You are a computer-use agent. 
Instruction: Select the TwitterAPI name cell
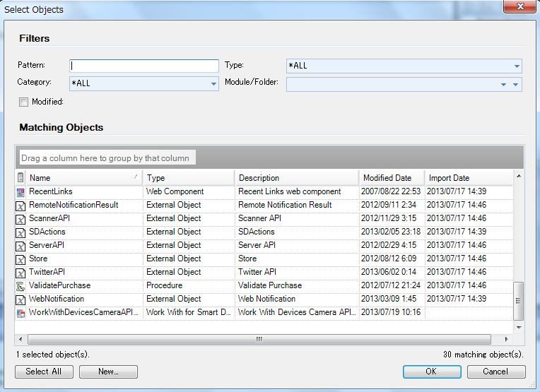47,272
